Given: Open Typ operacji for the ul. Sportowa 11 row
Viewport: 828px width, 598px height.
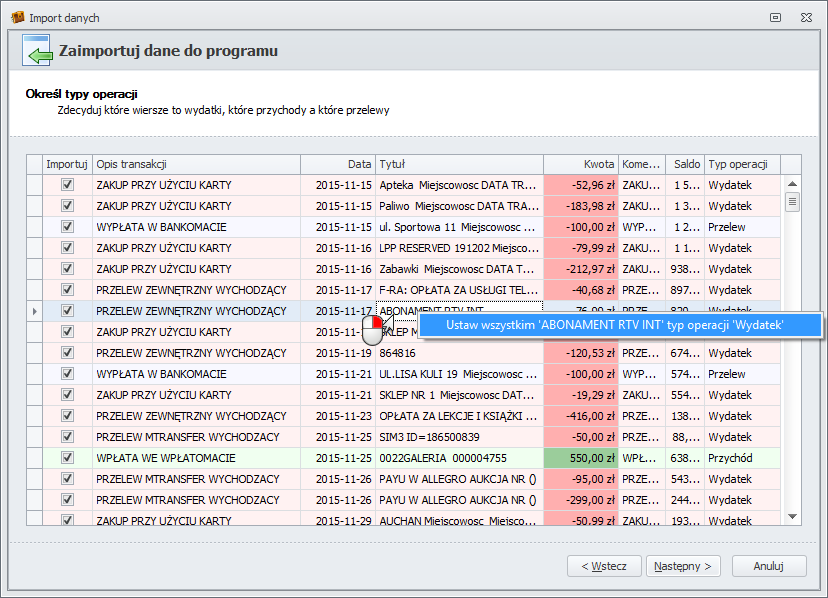Looking at the screenshot, I should (741, 227).
